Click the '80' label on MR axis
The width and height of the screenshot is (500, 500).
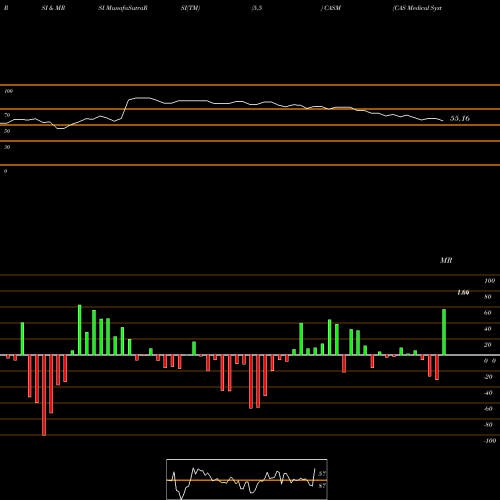(488, 297)
